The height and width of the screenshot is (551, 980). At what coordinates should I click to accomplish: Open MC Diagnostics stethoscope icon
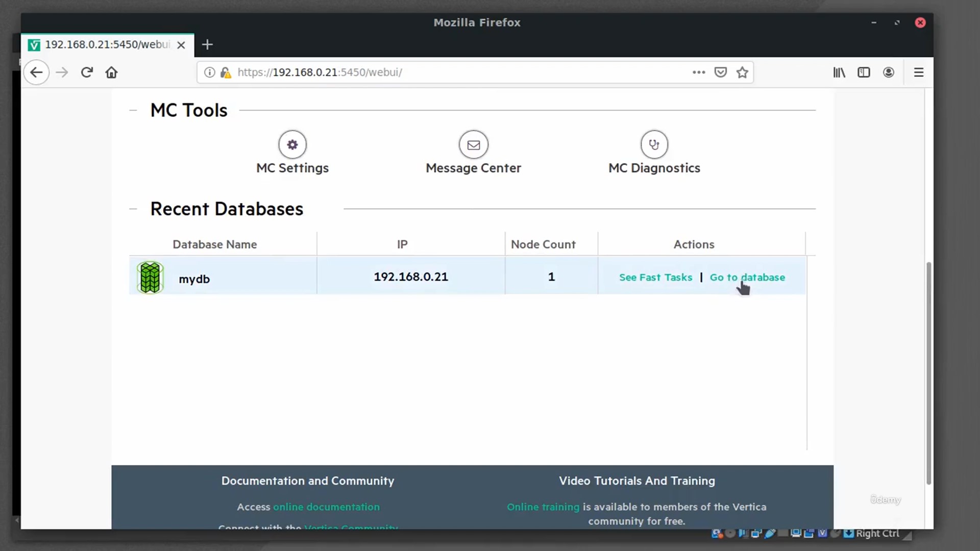coord(654,144)
